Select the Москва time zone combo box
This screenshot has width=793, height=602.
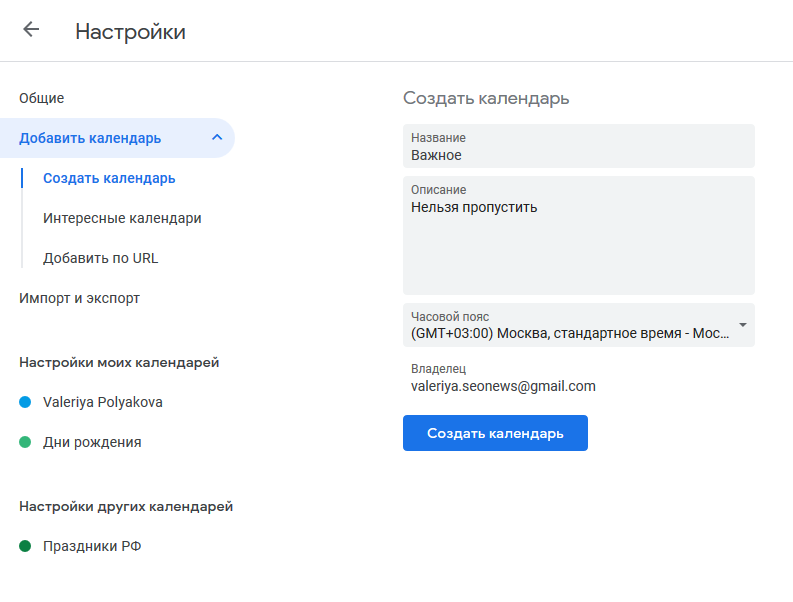point(579,325)
